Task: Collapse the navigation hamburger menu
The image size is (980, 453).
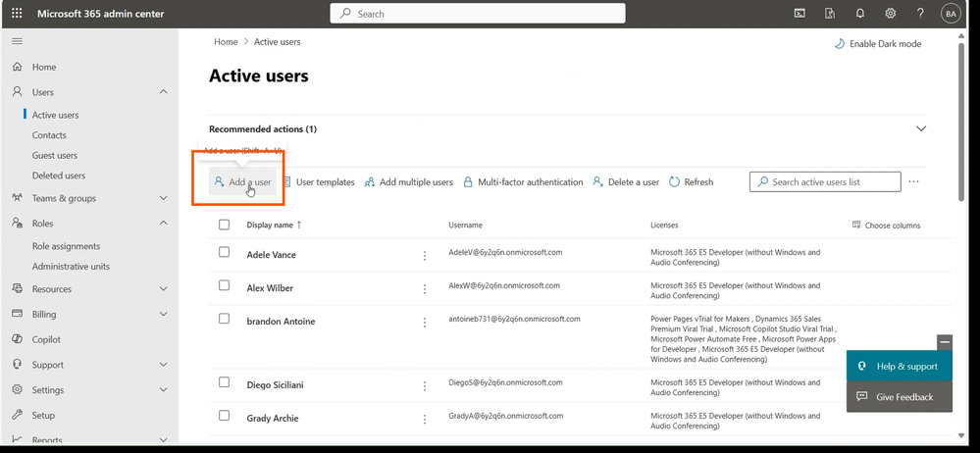Action: coord(18,41)
